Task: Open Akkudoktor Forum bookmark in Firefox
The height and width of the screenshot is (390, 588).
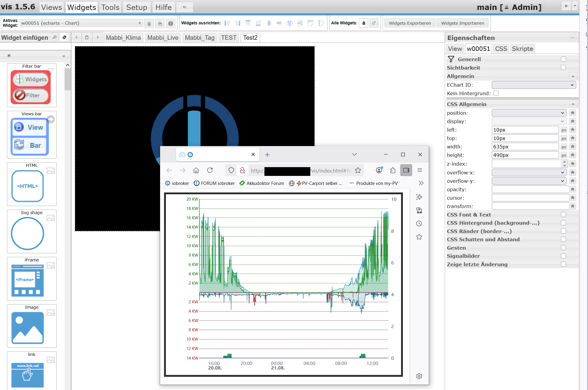Action: (261, 183)
